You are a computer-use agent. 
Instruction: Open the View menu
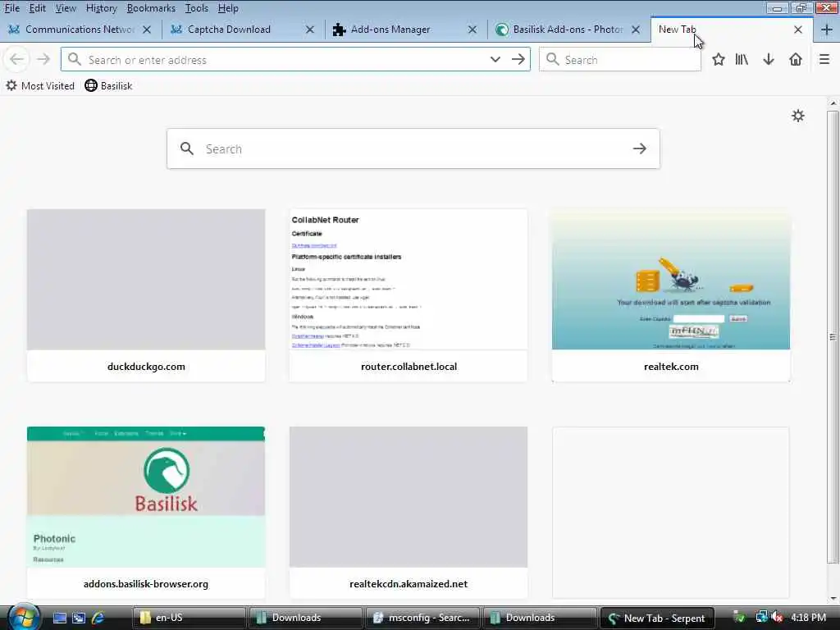[x=66, y=8]
